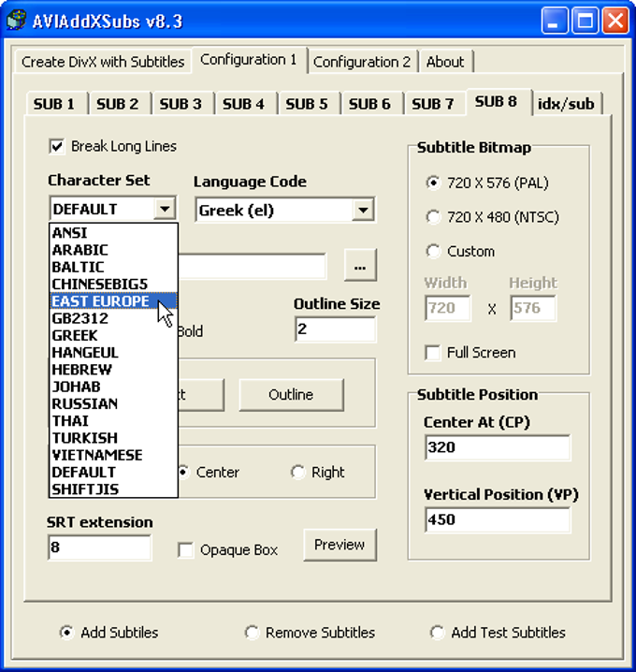Click the Vertical Position (VP) field
Viewport: 636px width, 672px height.
498,519
